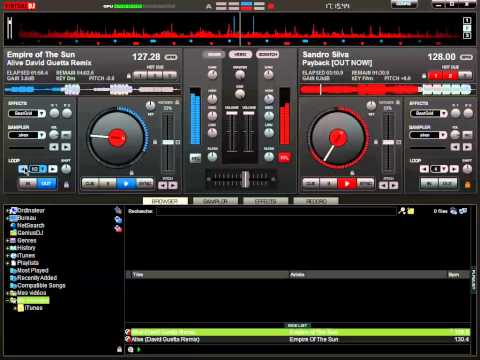Select next sample on left sampler

(x=66, y=147)
